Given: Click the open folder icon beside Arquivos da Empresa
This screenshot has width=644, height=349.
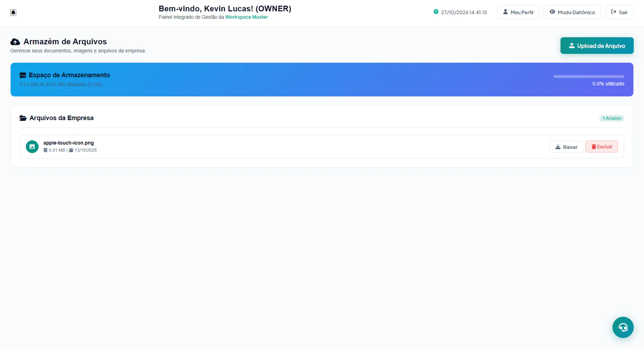Looking at the screenshot, I should pyautogui.click(x=23, y=118).
